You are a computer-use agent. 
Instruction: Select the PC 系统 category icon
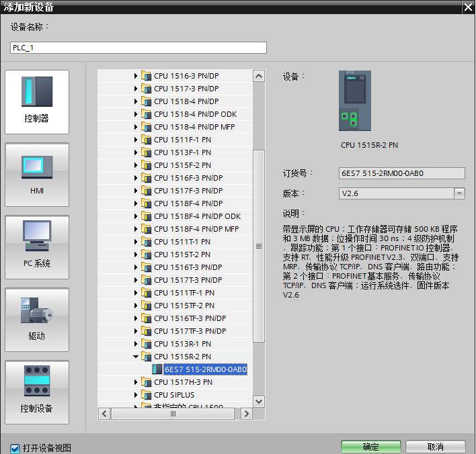(x=37, y=247)
